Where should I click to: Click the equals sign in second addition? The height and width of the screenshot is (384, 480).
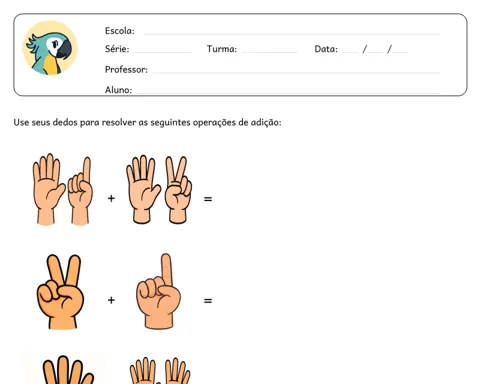pos(208,301)
